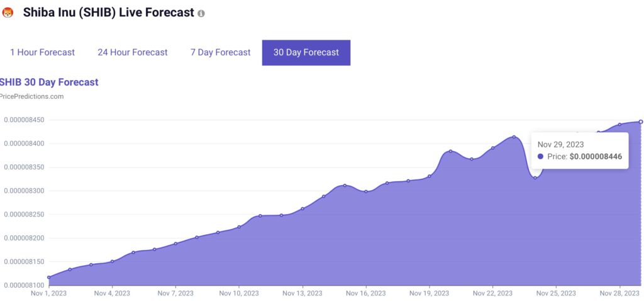Click the Nov 22, 2023 x-axis label

(492, 293)
